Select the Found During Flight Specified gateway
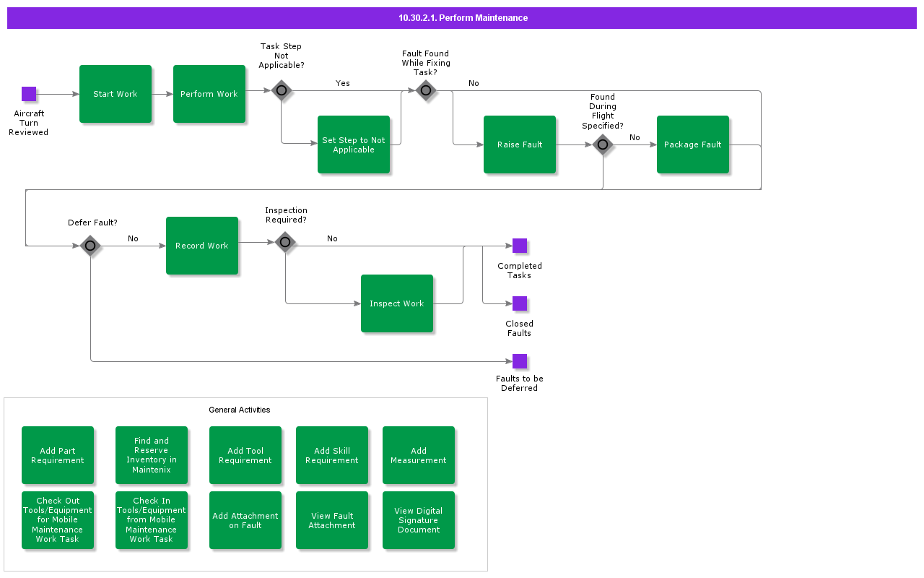The image size is (924, 578). click(x=603, y=144)
